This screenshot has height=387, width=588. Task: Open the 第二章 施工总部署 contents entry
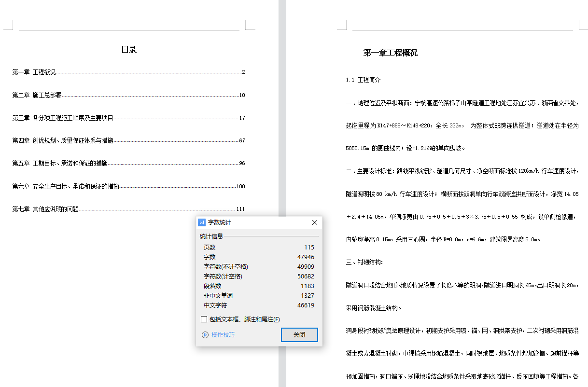(x=37, y=95)
